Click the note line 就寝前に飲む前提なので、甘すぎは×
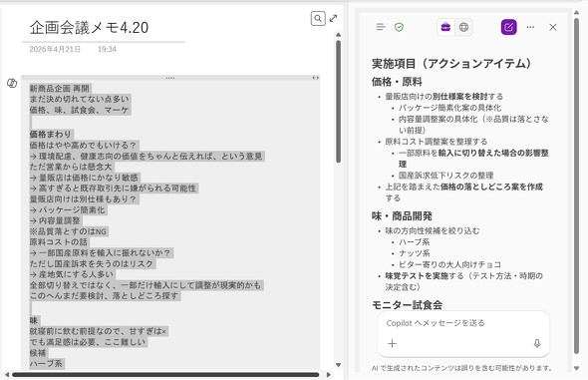 point(99,331)
